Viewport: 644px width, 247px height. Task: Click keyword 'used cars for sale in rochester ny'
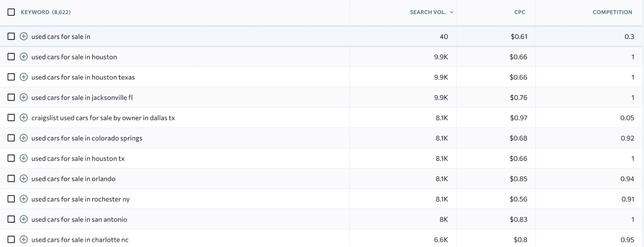(x=81, y=199)
